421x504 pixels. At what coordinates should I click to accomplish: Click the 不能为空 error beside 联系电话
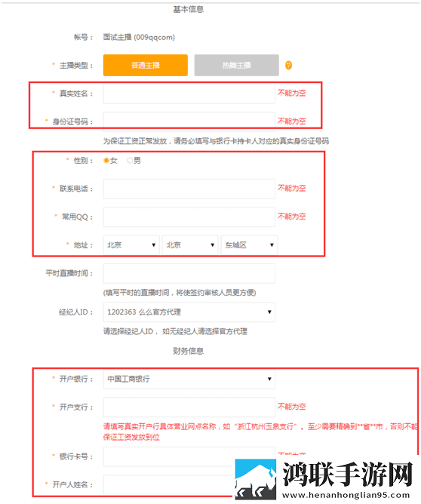click(x=291, y=188)
